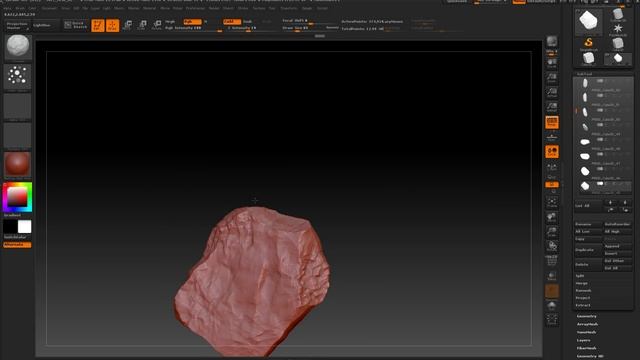Click the Append subtool button

pos(618,247)
